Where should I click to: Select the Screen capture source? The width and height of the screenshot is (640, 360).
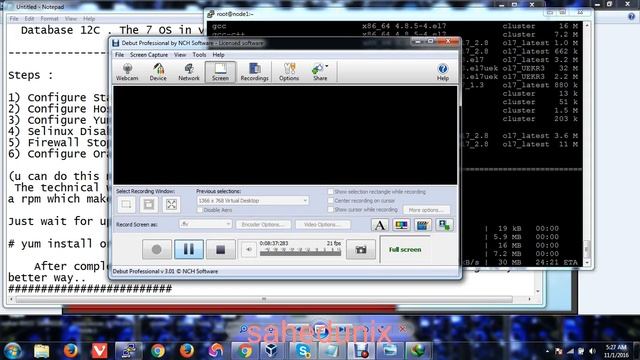(x=220, y=72)
